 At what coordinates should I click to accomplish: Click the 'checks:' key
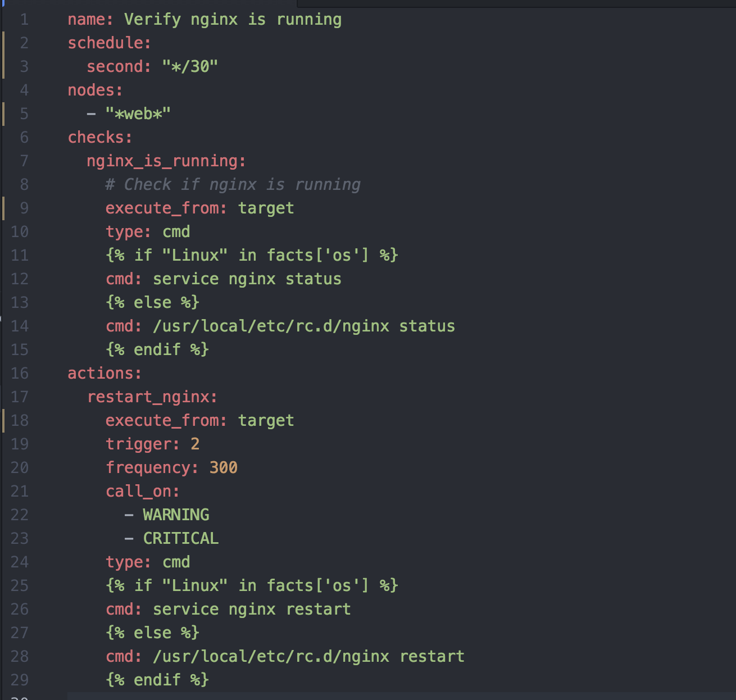pyautogui.click(x=100, y=138)
